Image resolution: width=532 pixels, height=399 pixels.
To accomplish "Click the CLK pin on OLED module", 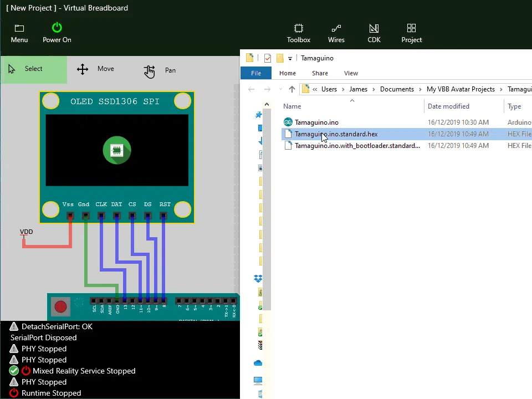I will [101, 215].
